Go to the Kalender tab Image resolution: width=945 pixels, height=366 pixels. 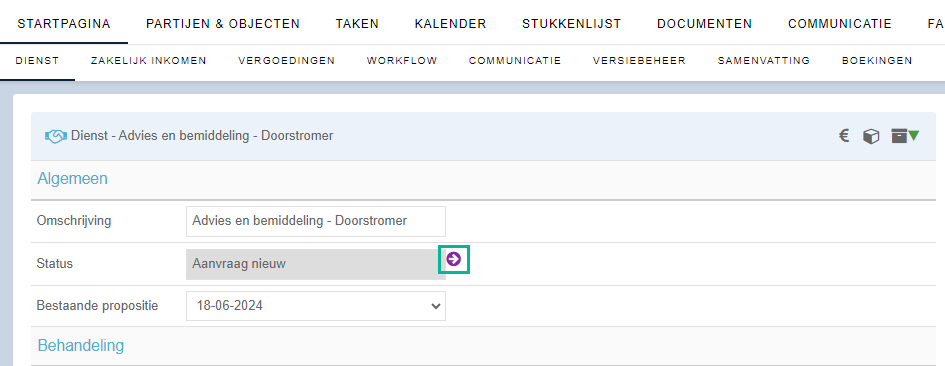click(x=451, y=24)
